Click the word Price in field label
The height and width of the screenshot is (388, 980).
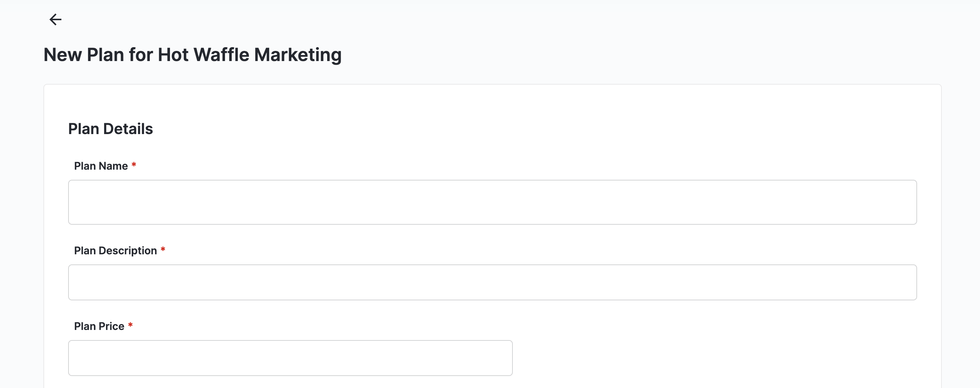click(112, 326)
